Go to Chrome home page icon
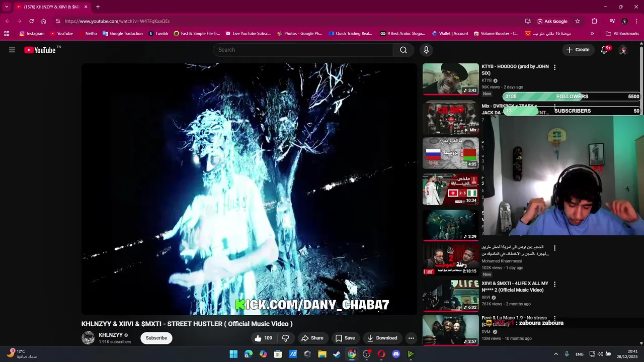644x362 pixels. (44, 21)
